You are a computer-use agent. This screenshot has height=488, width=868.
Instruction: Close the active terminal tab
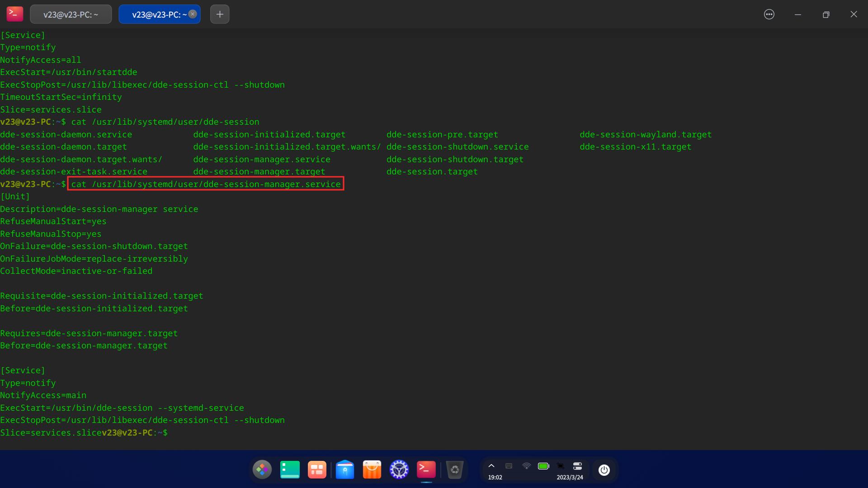point(193,14)
